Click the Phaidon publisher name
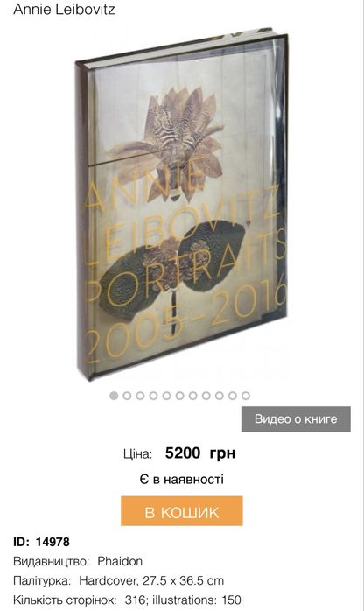Image resolution: width=364 pixels, height=611 pixels. 120,561
